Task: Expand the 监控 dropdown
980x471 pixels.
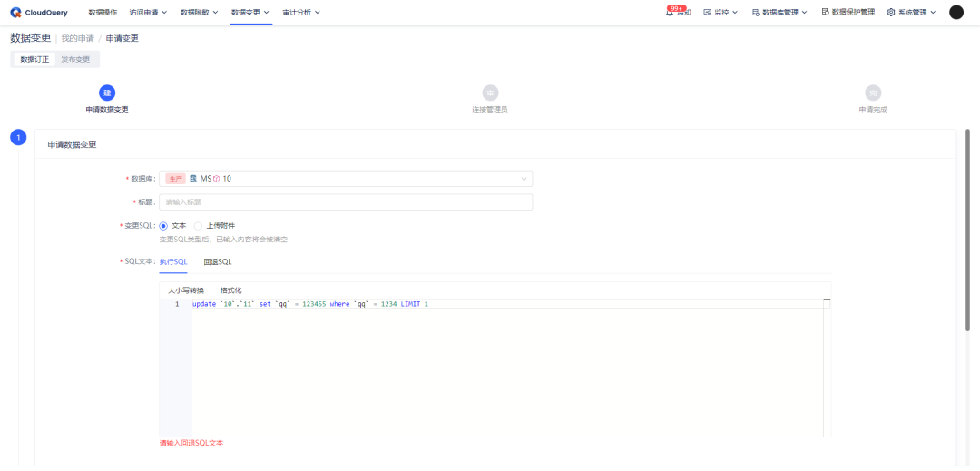Action: [735, 13]
